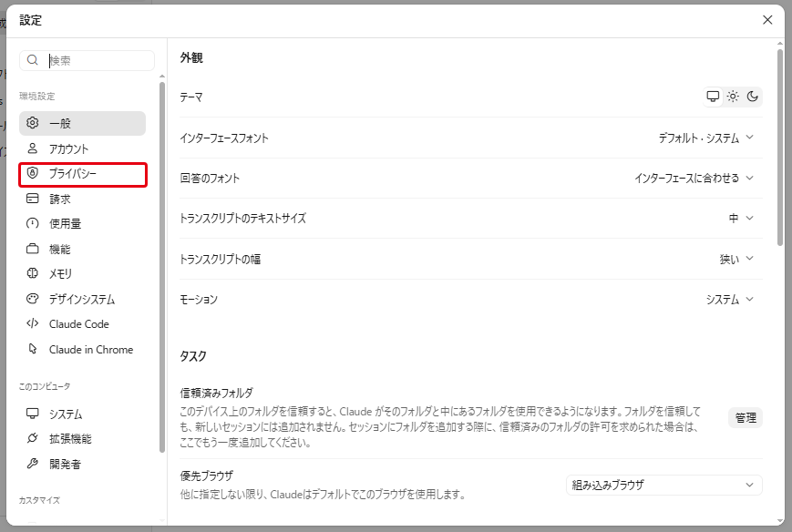Open the アカウント settings section
Screen dimensions: 792x532
pos(82,148)
